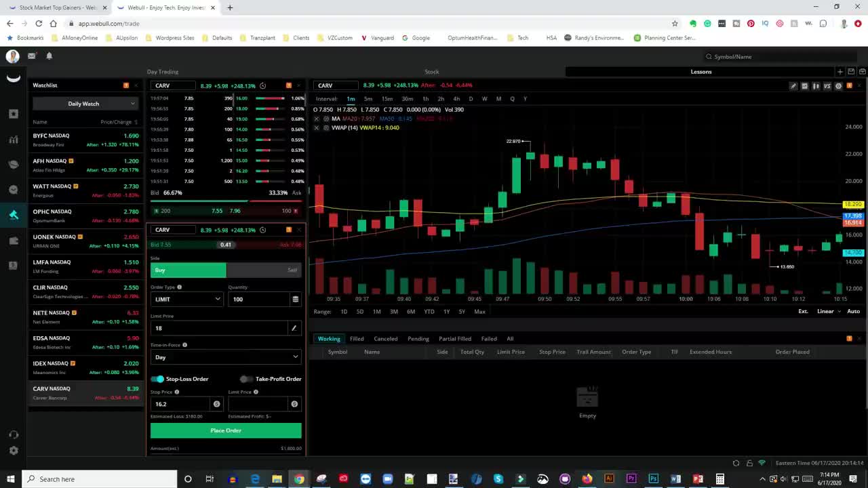Select the 1h chart interval

(425, 99)
